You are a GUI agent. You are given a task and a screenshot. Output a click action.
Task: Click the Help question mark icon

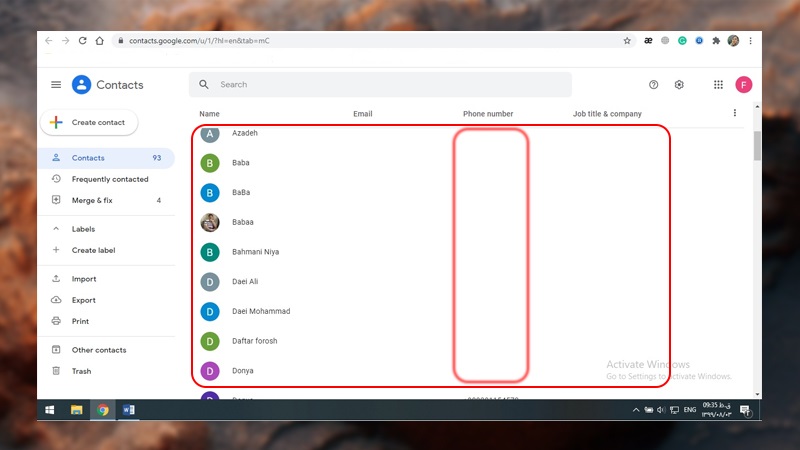pyautogui.click(x=654, y=85)
